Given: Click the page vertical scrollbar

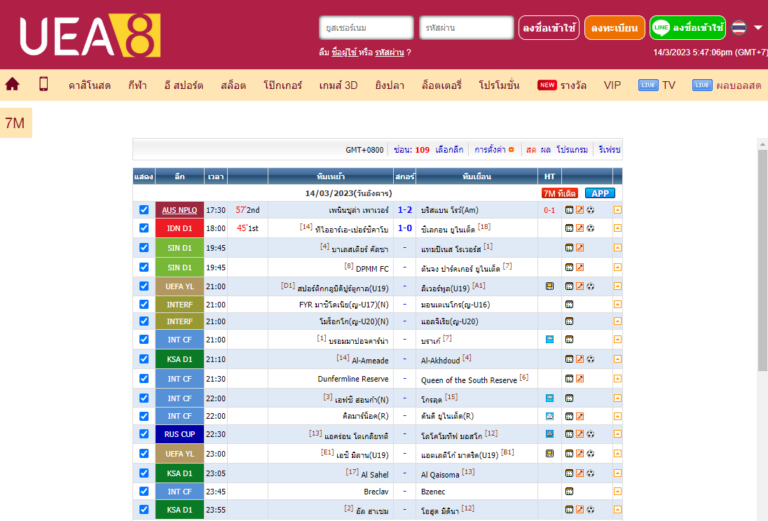Looking at the screenshot, I should [x=763, y=260].
